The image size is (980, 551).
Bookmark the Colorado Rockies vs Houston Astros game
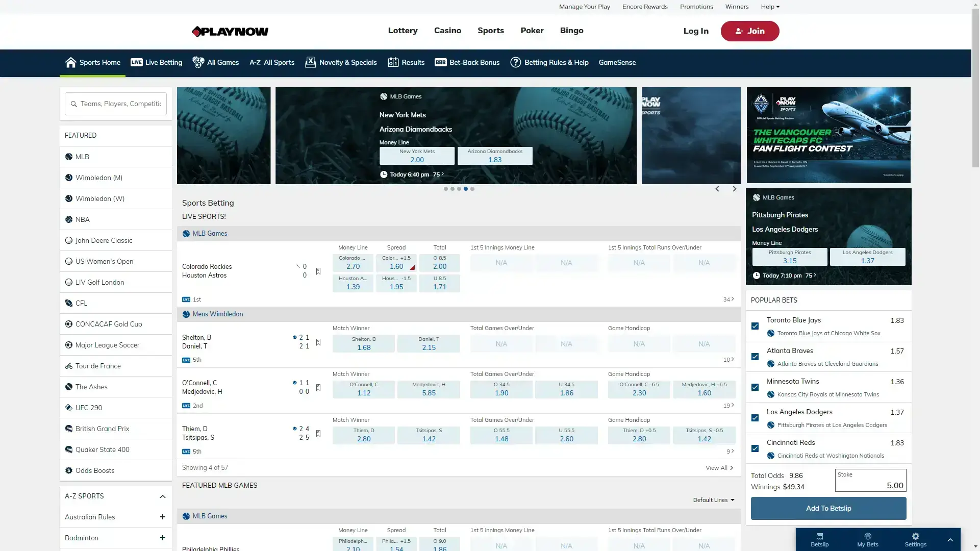coord(318,271)
